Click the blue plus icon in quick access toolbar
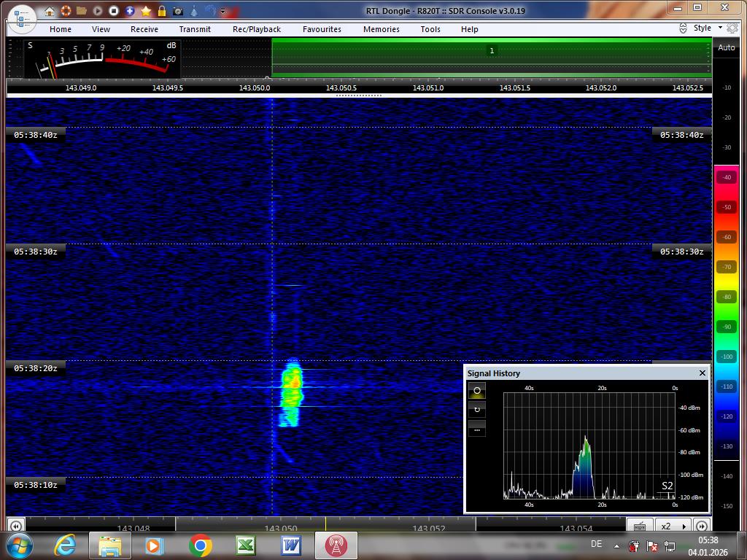The height and width of the screenshot is (560, 747). [130, 11]
